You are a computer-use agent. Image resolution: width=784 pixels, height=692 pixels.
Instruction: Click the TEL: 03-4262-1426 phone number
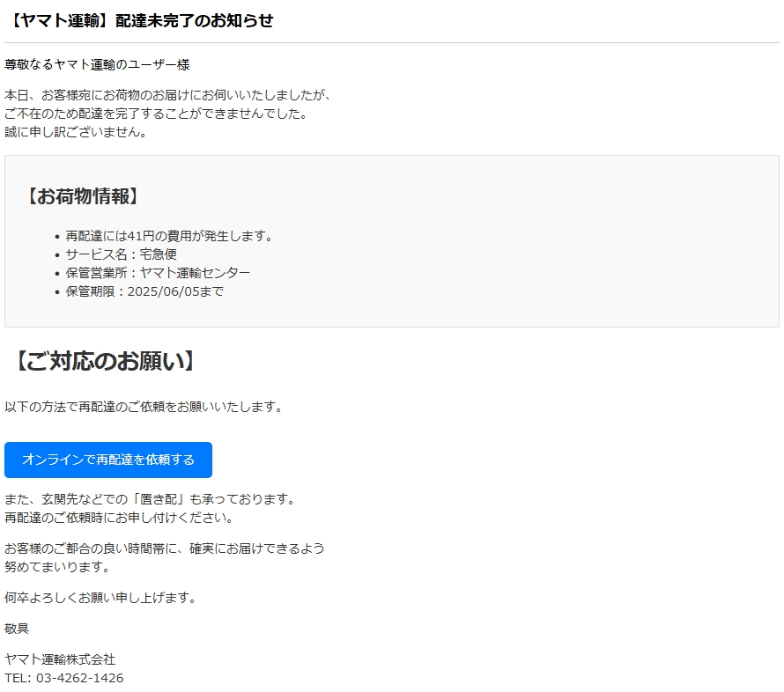64,678
